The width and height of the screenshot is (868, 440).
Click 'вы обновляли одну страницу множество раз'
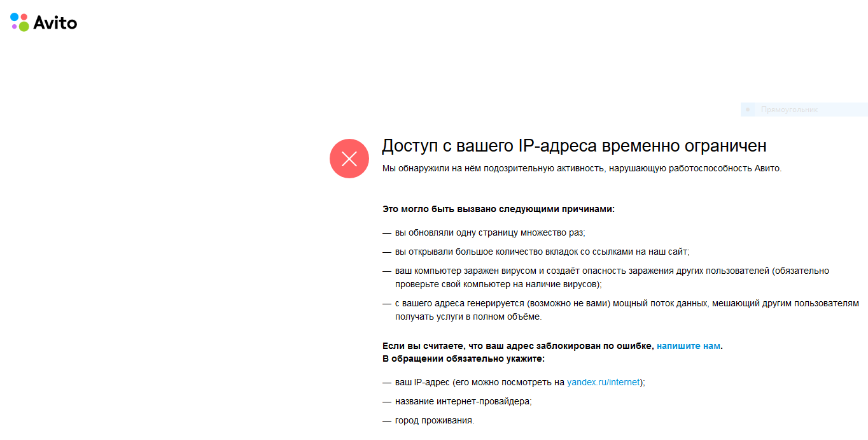click(490, 233)
